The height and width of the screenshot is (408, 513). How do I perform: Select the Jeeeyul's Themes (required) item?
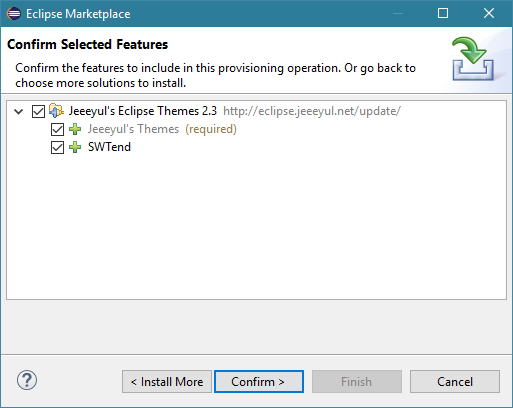click(x=162, y=129)
